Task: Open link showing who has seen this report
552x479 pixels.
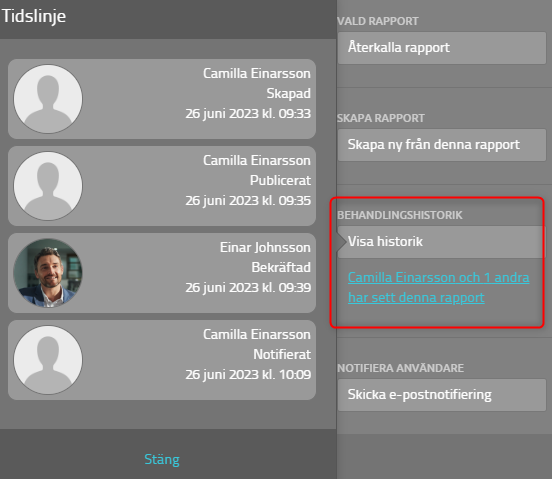Action: 438,288
